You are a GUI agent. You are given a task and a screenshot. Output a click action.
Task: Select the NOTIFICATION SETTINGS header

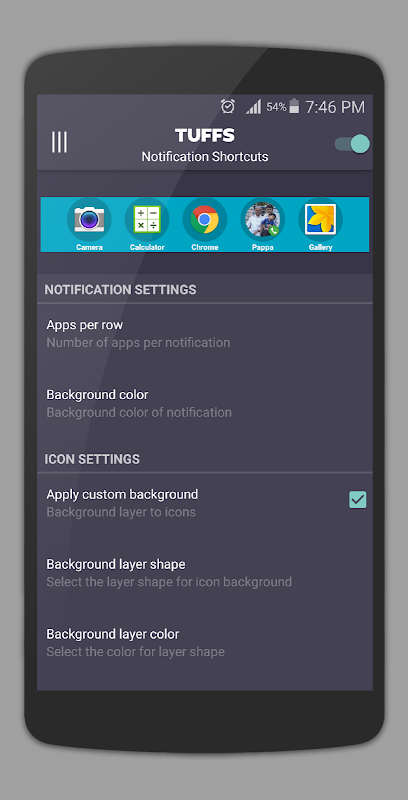coord(120,290)
